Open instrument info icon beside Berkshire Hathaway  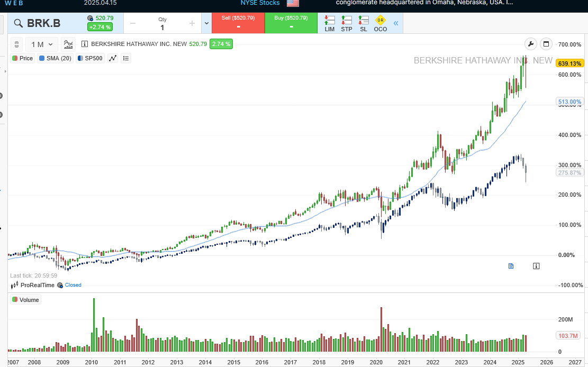coord(85,44)
